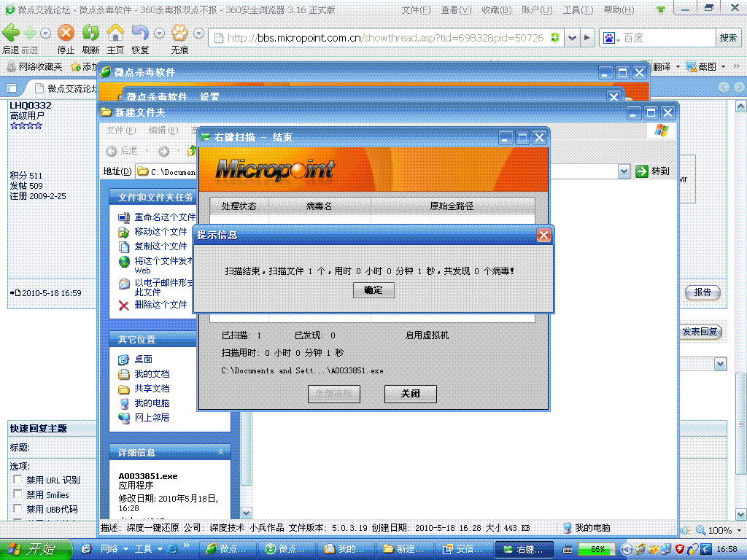Open the 工具(T) browser menu
The image size is (747, 560).
click(578, 10)
